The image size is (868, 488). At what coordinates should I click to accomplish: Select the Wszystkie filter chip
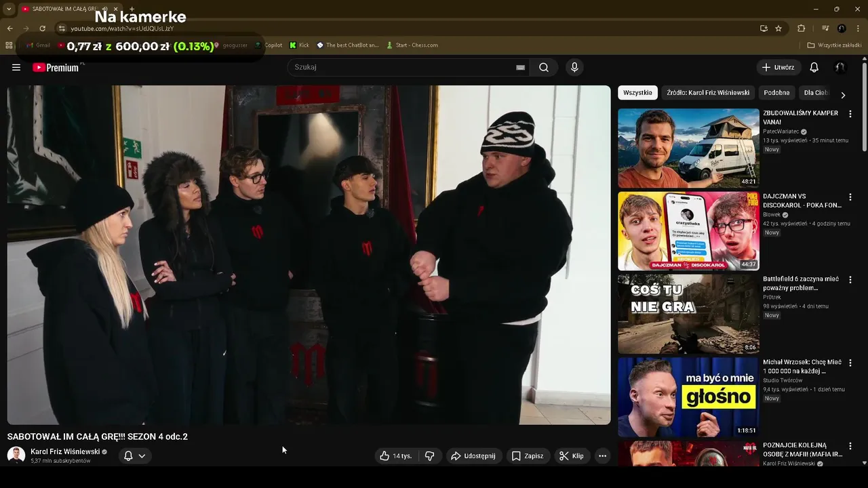pyautogui.click(x=637, y=93)
